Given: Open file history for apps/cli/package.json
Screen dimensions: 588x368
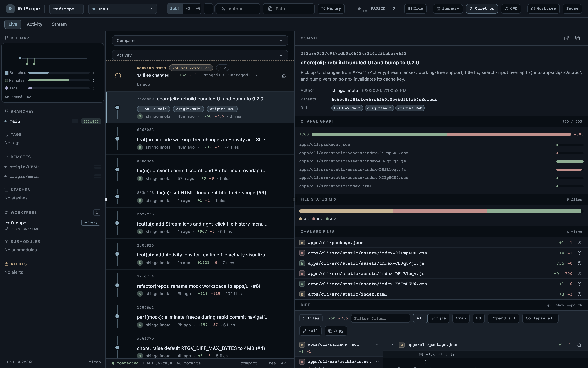Looking at the screenshot, I should pos(580,243).
